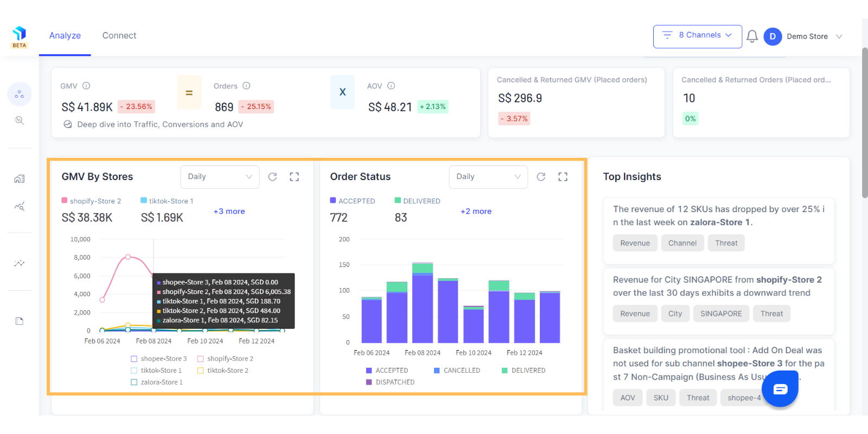This screenshot has height=434, width=868.
Task: Click the tiktok-Store 1 blue color swatch
Action: point(144,200)
